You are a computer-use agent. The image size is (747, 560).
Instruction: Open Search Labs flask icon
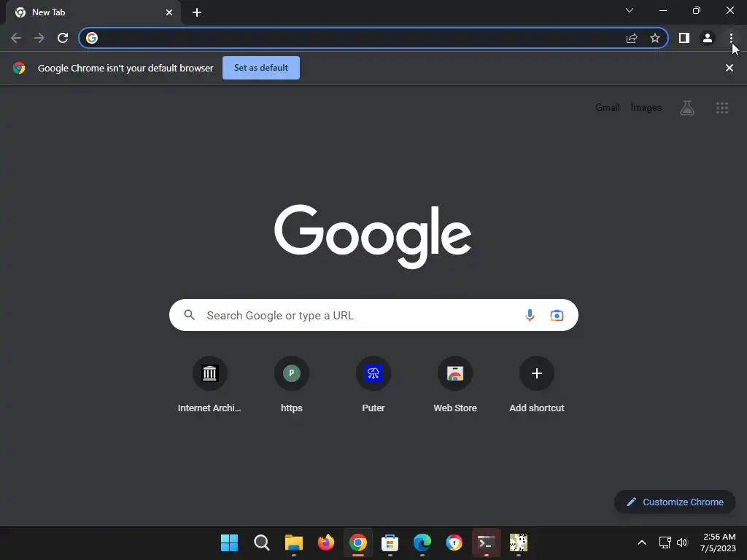point(687,108)
